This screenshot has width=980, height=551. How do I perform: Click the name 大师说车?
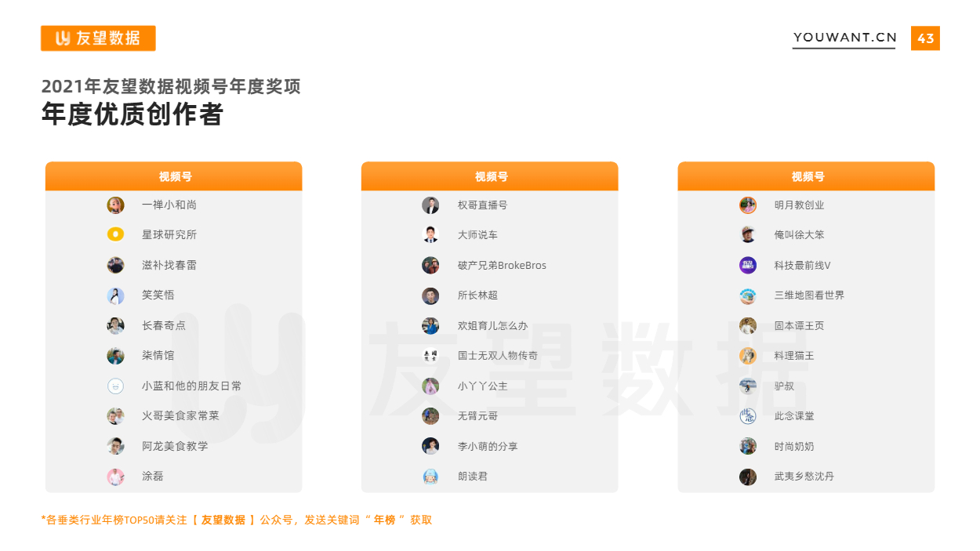click(477, 235)
